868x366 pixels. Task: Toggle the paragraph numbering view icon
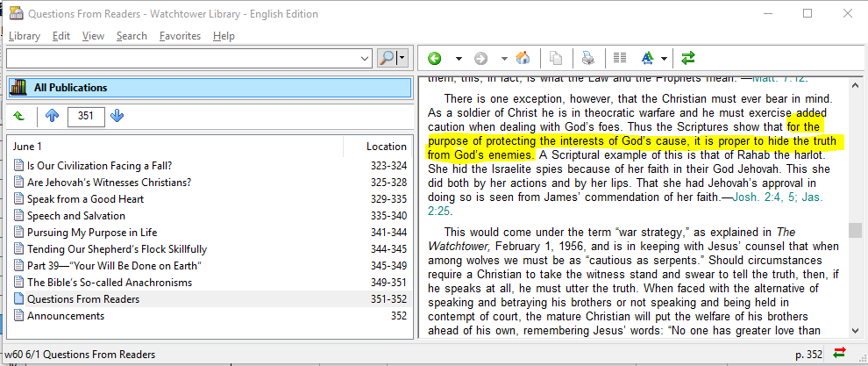(x=620, y=59)
